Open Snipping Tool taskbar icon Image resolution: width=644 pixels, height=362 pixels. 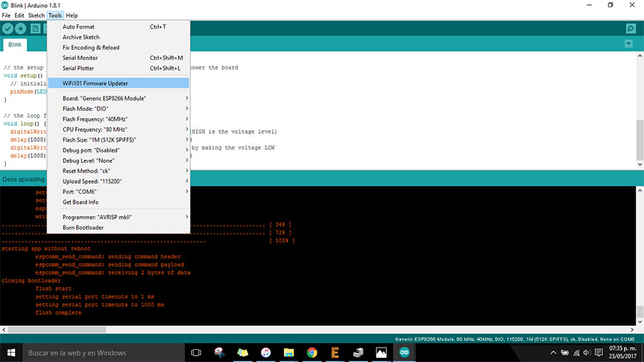pyautogui.click(x=220, y=353)
